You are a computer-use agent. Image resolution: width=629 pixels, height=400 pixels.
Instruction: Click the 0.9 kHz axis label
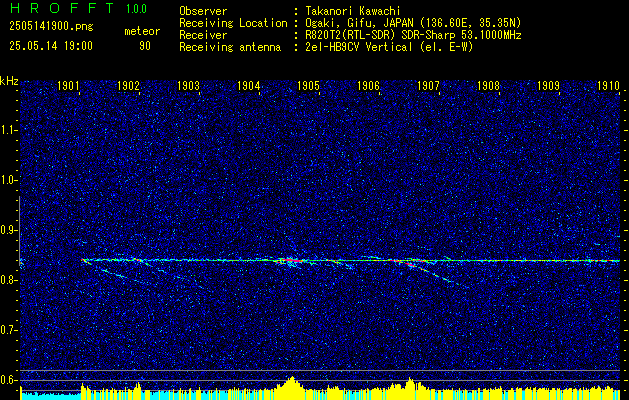9,230
